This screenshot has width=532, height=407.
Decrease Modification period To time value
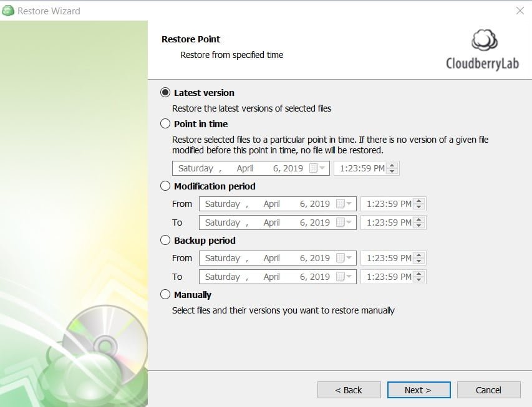click(x=419, y=226)
